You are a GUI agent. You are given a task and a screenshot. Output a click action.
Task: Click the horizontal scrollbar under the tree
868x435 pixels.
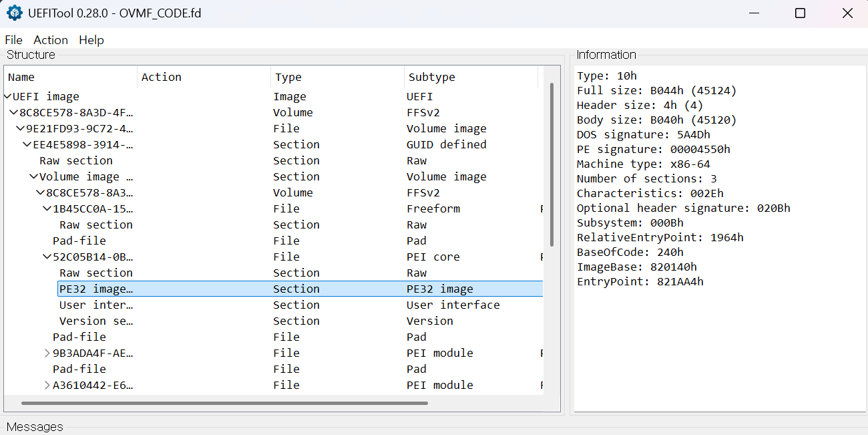[x=224, y=403]
